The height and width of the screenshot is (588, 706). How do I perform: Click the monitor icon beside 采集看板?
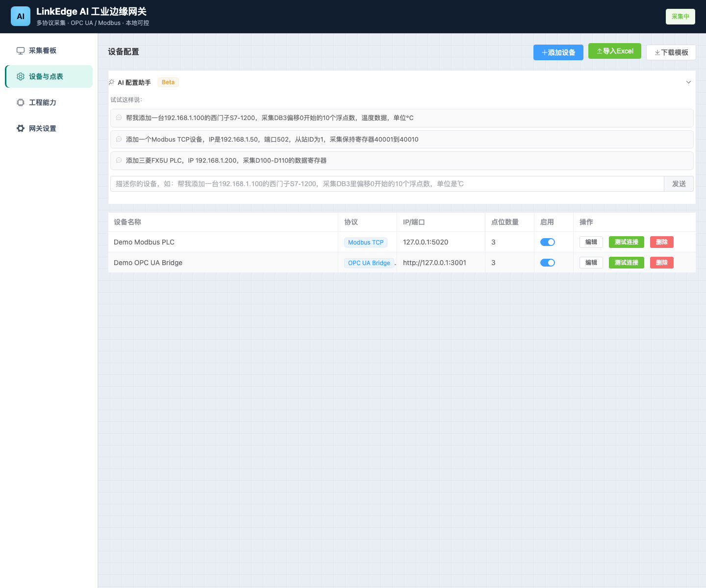coord(21,50)
